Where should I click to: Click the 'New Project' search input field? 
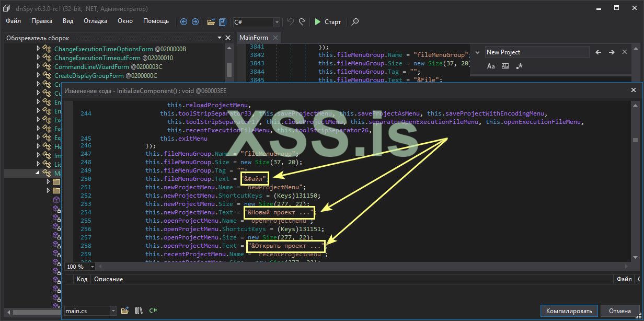[x=536, y=52]
